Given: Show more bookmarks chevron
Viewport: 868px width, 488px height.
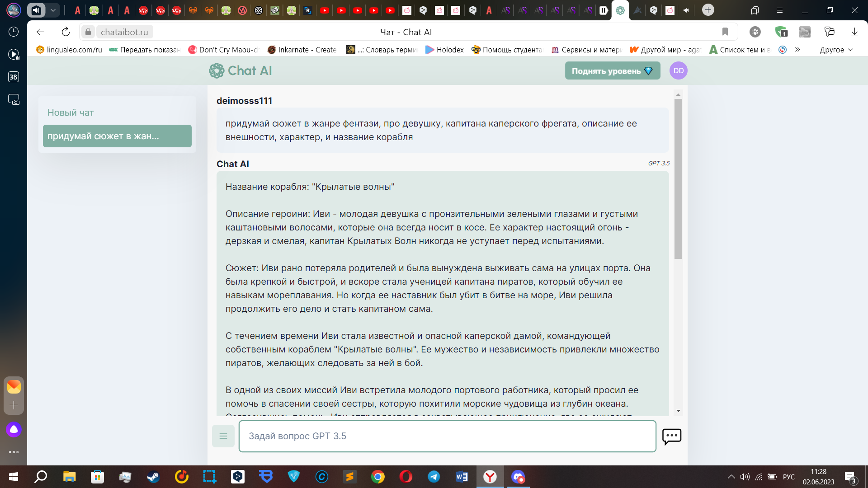Looking at the screenshot, I should [797, 50].
